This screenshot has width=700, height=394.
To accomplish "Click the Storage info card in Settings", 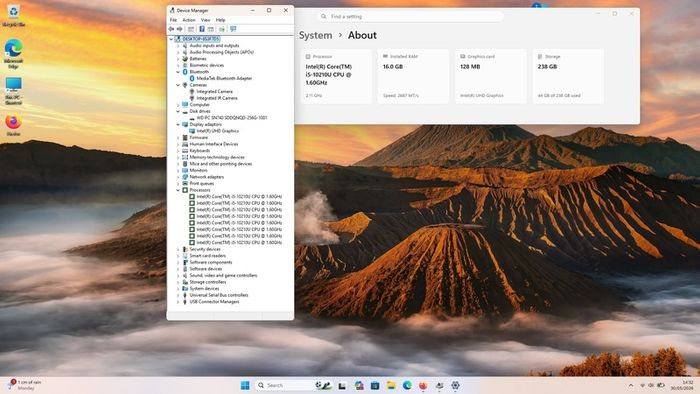I will (568, 76).
